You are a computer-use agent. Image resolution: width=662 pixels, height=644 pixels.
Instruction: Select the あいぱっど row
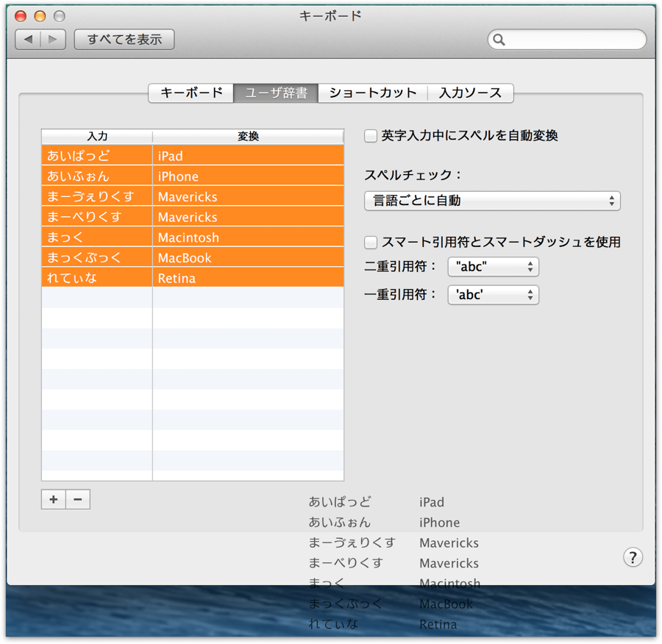(x=193, y=155)
